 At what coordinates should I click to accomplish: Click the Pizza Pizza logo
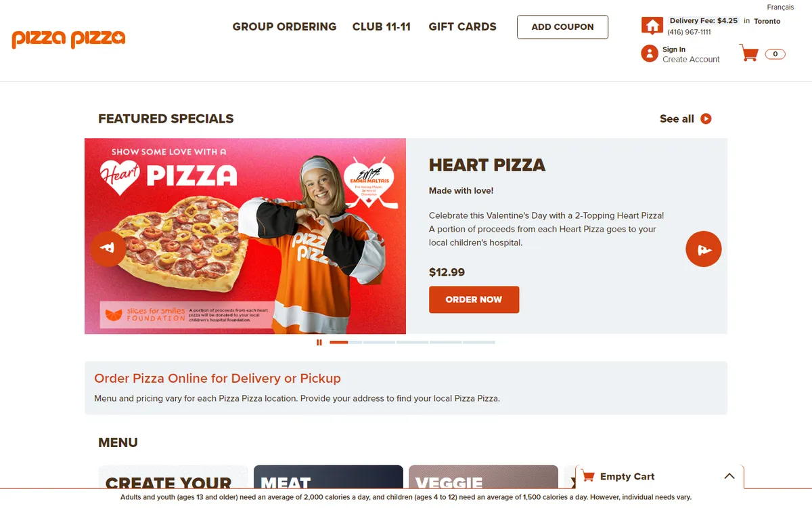[x=68, y=39]
